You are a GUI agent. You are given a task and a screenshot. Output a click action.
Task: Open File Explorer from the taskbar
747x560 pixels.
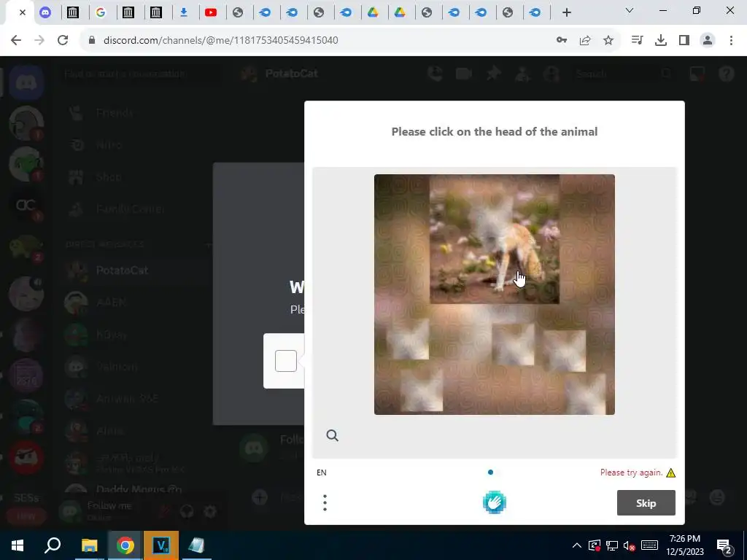pos(89,545)
